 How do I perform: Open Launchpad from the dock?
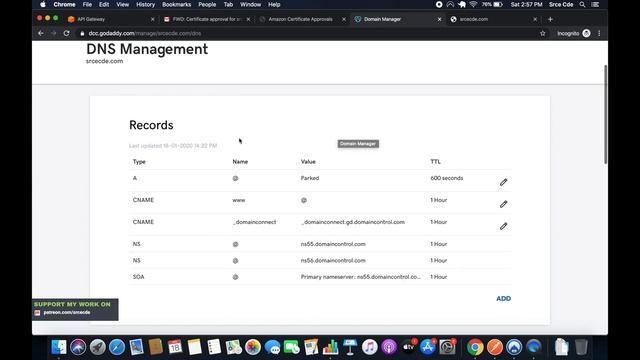click(x=98, y=347)
